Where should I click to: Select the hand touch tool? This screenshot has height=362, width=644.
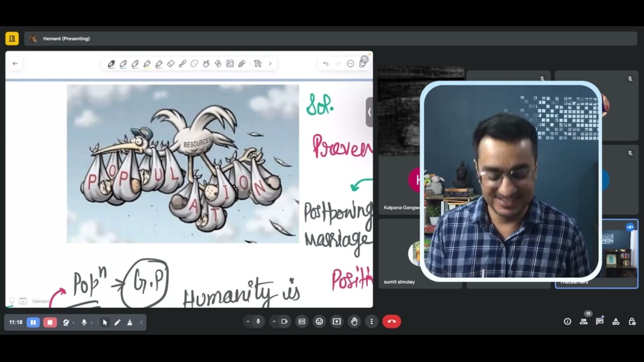click(206, 63)
